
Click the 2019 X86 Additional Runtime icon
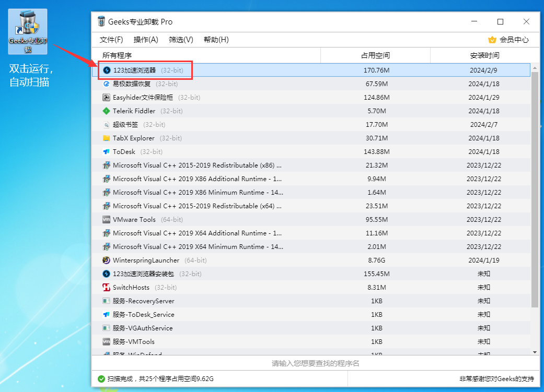click(x=107, y=179)
